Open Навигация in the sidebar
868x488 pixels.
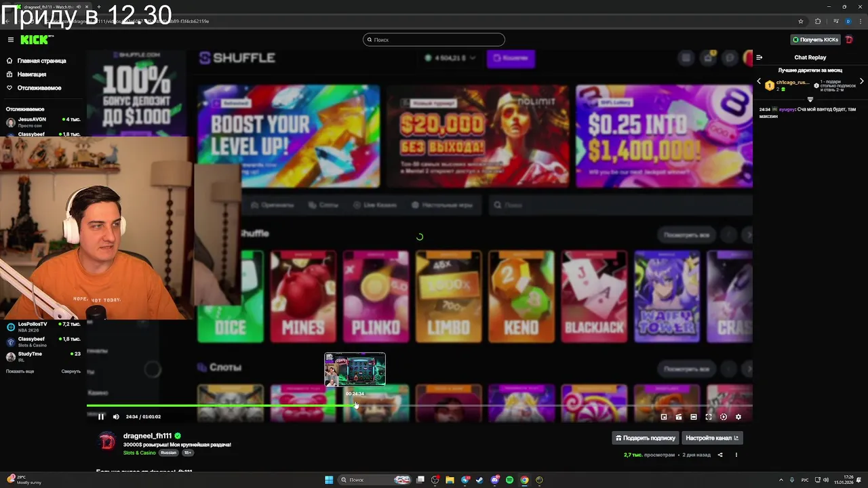(32, 74)
